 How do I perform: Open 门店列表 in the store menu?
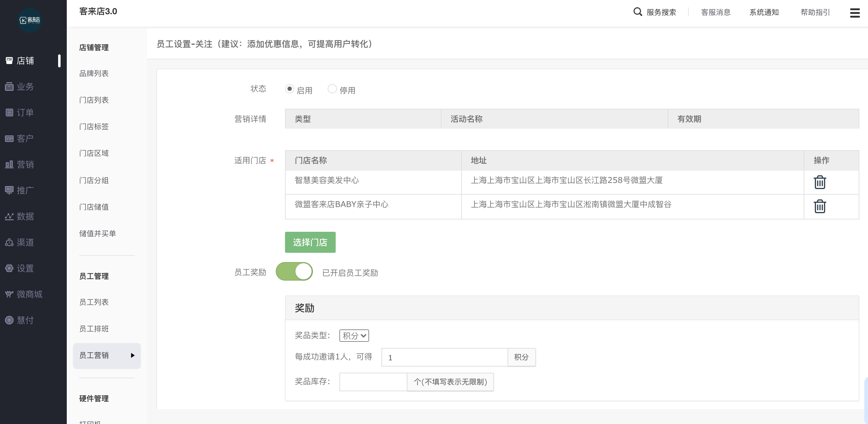pos(94,100)
